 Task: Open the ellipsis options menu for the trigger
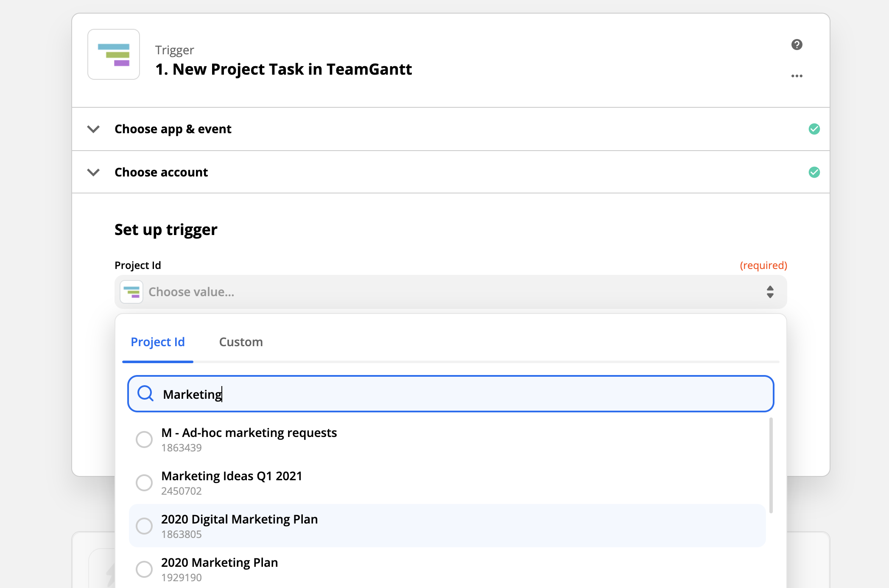(x=797, y=76)
